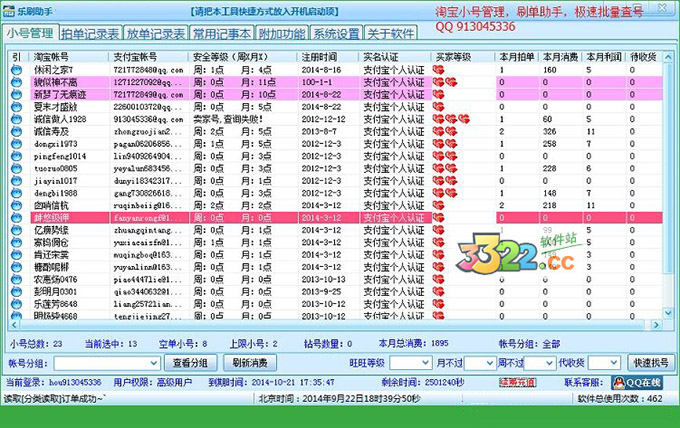Click the blue icon beside 农惠炀0476
Screen dimensions: 680x428
[x=16, y=279]
